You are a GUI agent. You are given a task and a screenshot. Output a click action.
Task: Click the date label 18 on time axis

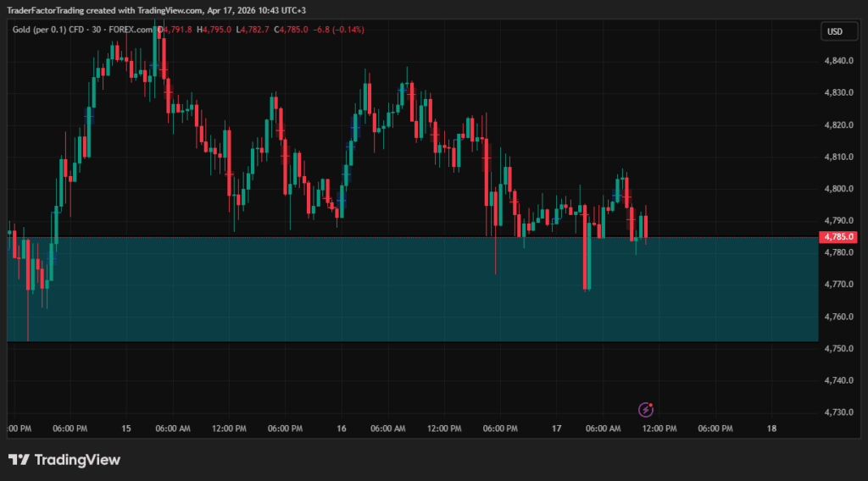771,428
